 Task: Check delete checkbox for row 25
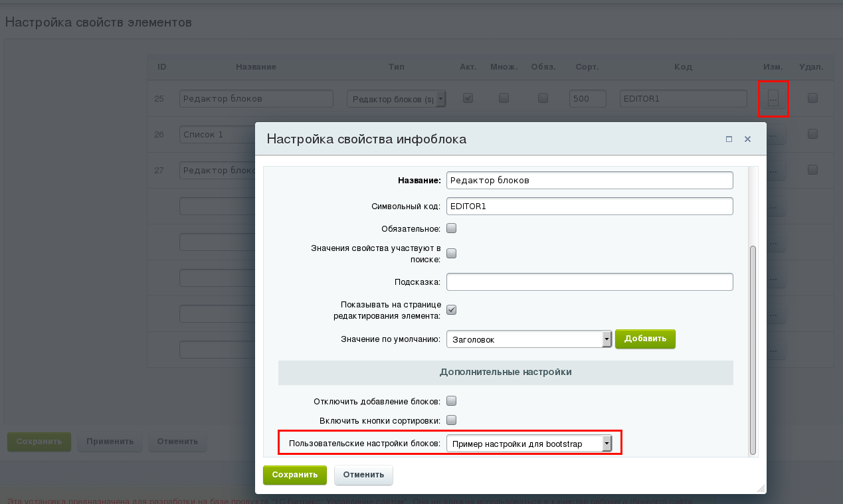click(812, 98)
